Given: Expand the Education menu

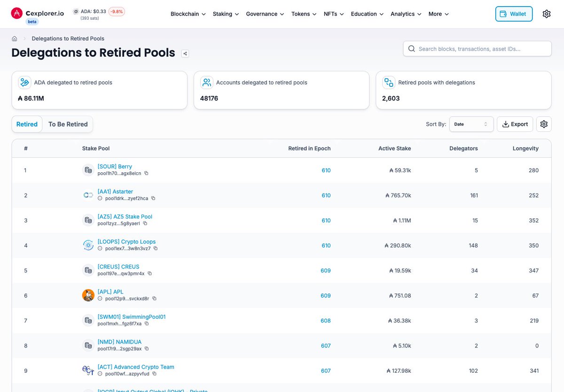Looking at the screenshot, I should click(367, 14).
